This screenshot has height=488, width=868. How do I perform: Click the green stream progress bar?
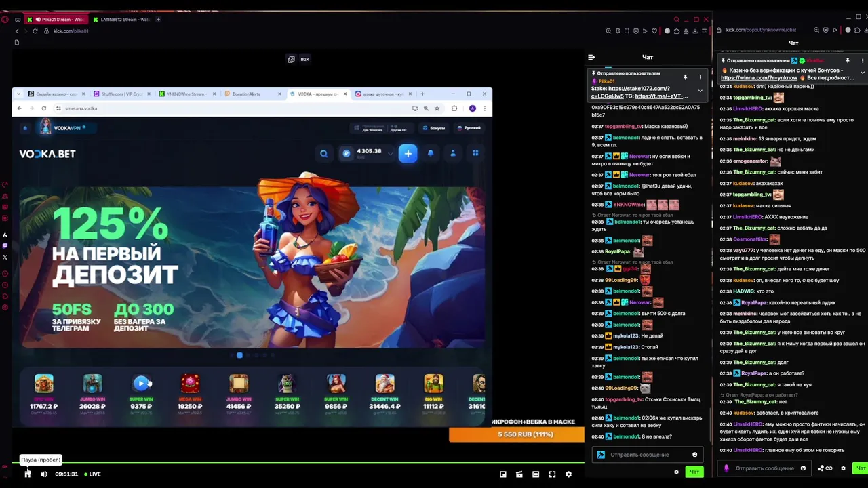[298, 463]
